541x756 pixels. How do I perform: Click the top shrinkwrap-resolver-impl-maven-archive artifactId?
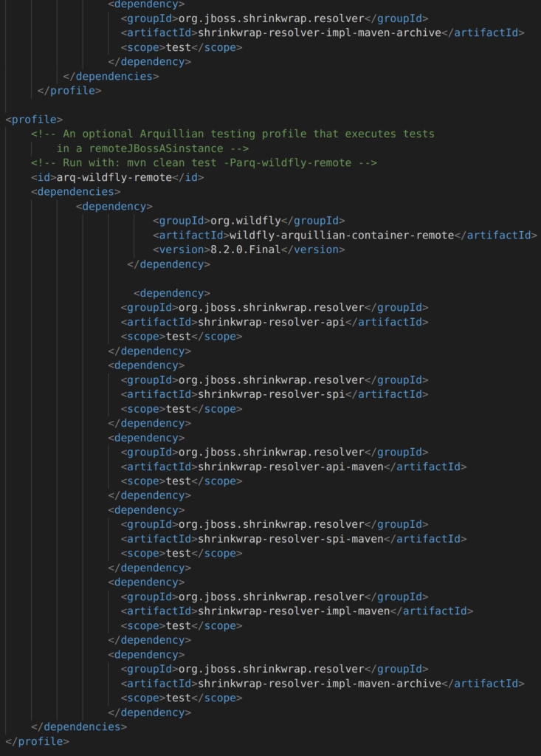click(320, 32)
